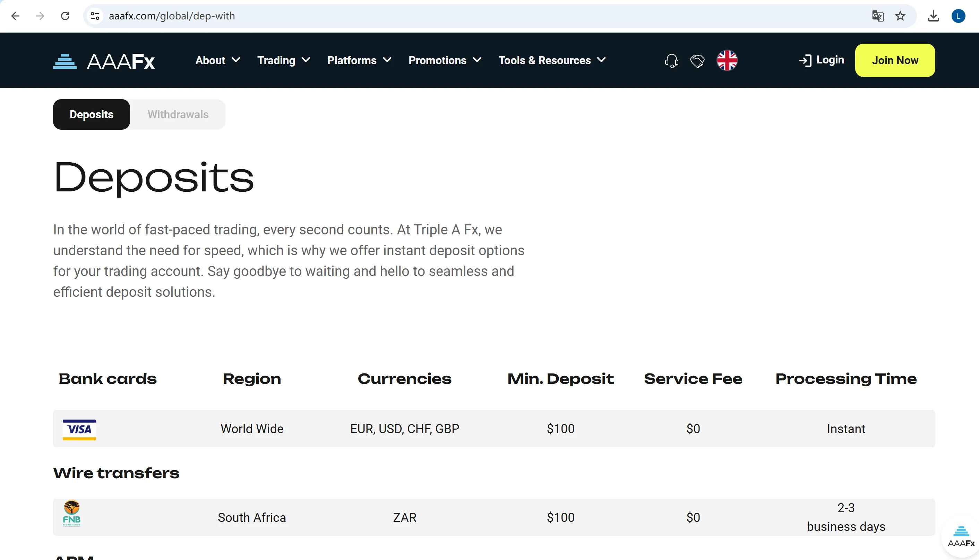
Task: Expand the Platforms menu
Action: (359, 60)
